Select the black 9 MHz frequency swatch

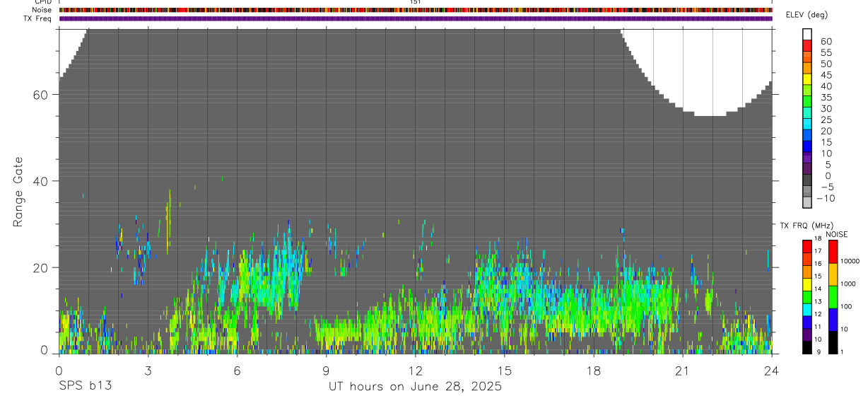807,347
